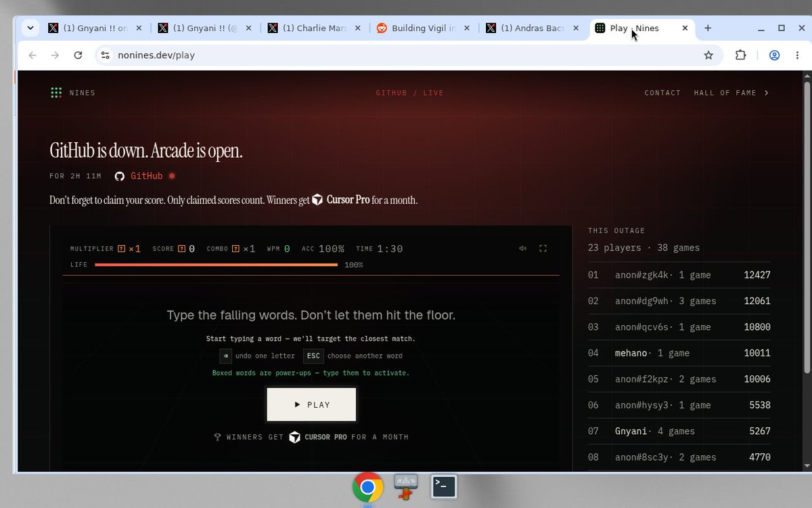The image size is (812, 508).
Task: Switch to the Charlie Mars X tab
Action: pos(315,28)
